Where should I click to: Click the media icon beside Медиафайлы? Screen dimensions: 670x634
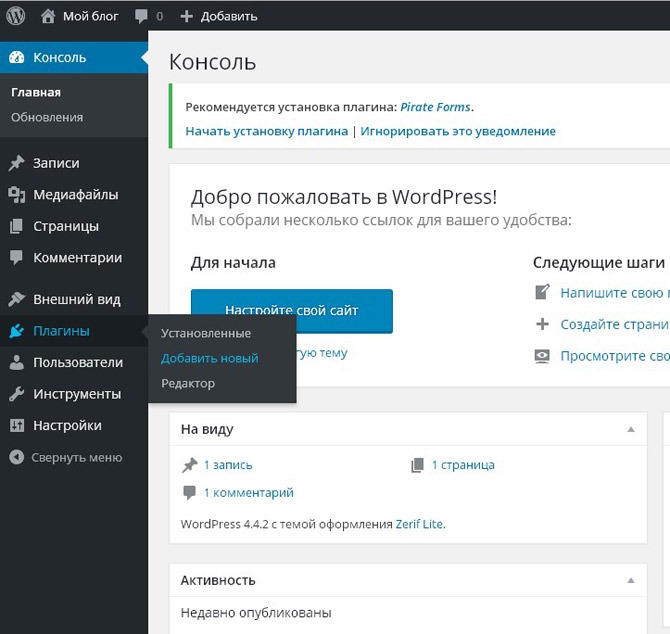coord(16,194)
